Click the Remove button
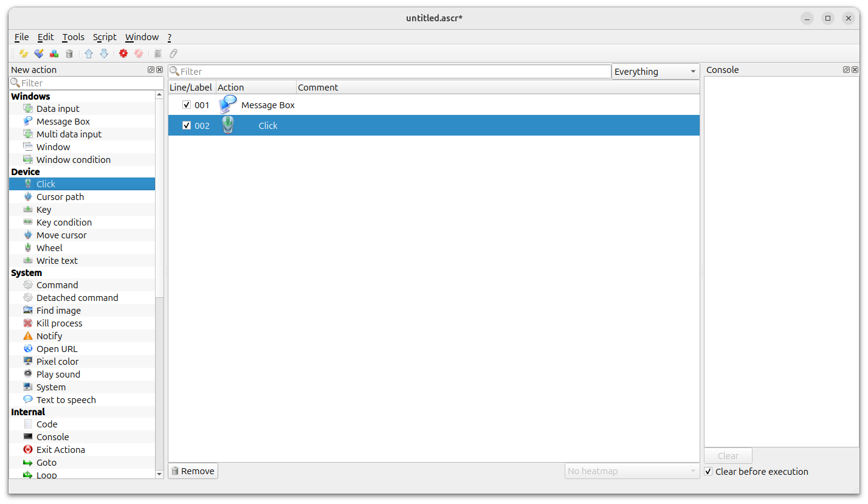Viewport: 868px width, 504px height. pos(193,471)
